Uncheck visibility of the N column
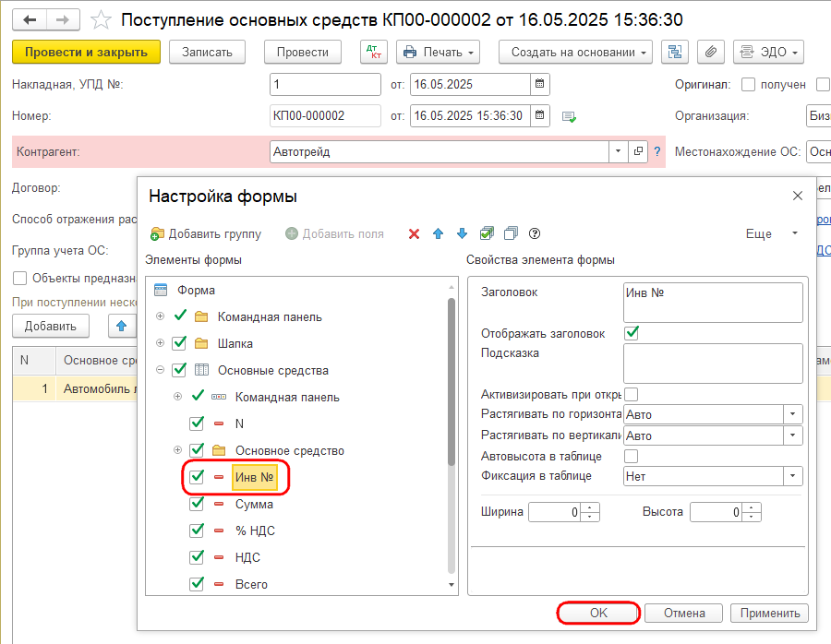 pyautogui.click(x=197, y=423)
